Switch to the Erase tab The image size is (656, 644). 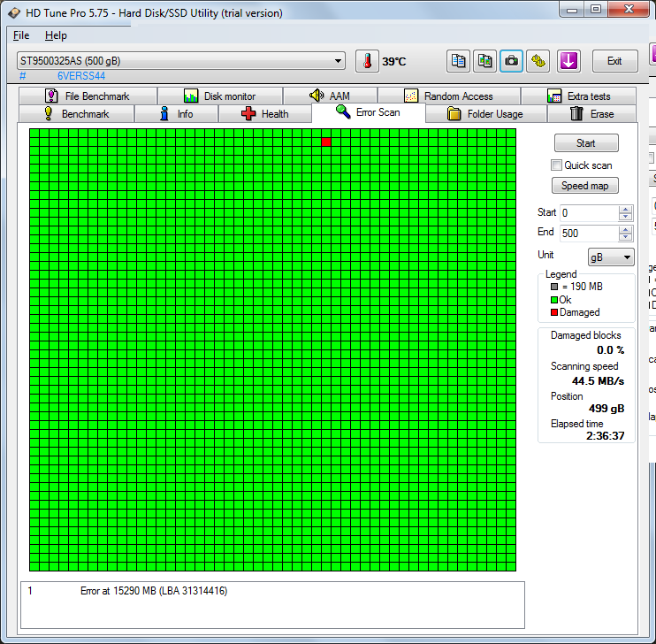point(592,114)
